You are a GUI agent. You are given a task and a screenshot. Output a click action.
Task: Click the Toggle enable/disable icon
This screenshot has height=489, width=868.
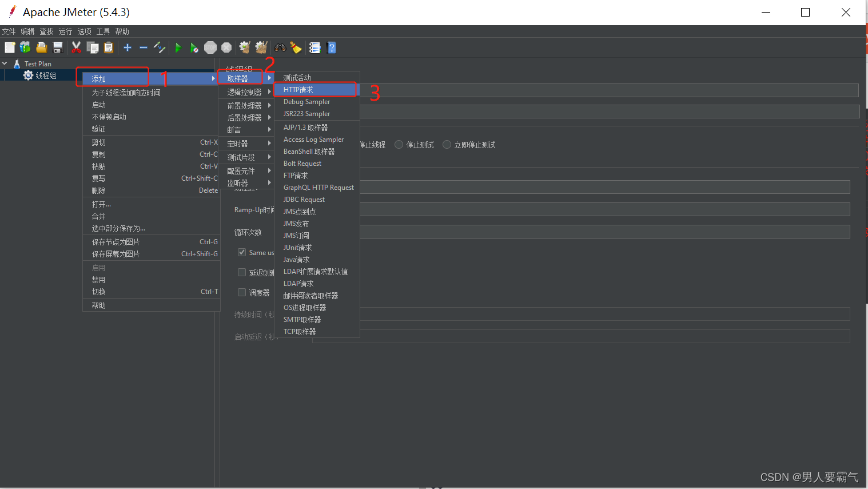pyautogui.click(x=160, y=47)
